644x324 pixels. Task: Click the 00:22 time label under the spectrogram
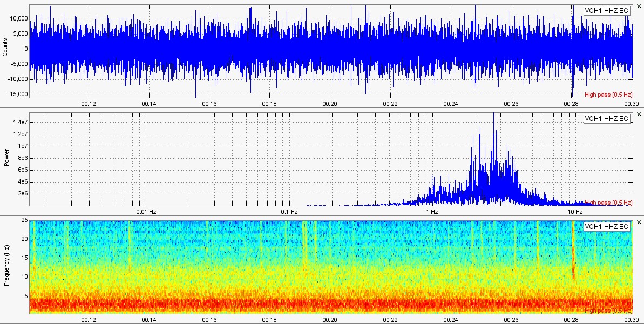(390, 320)
